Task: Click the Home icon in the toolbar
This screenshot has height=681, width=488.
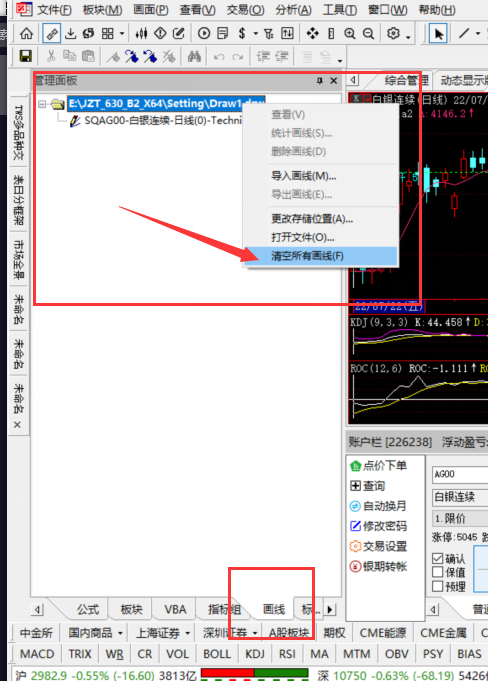Action: 26,33
